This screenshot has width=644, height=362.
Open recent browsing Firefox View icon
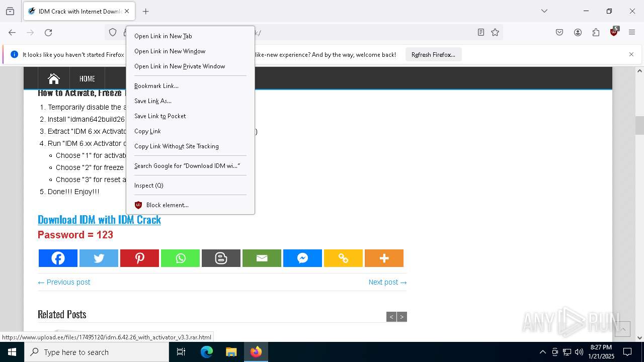[10, 11]
